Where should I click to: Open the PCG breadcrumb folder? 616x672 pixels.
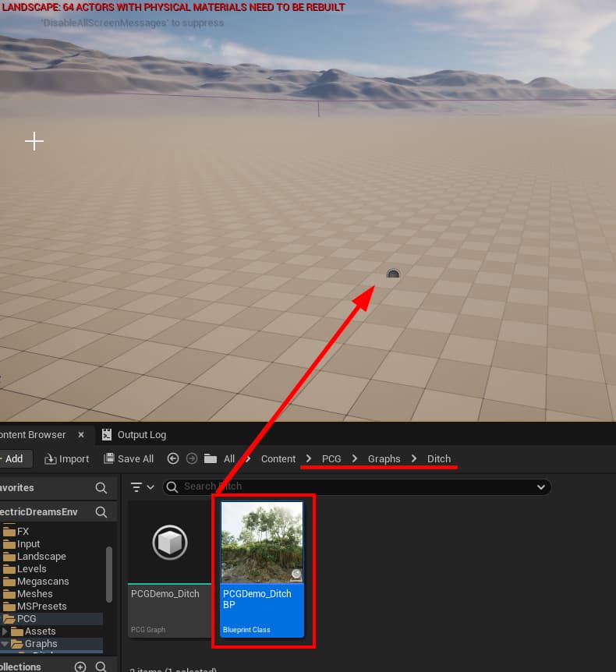click(331, 458)
